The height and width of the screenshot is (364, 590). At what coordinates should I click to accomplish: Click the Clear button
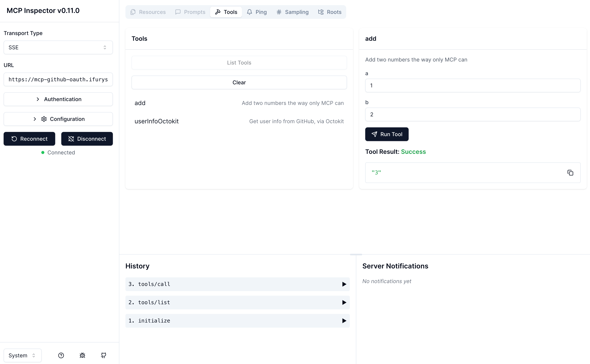pos(239,82)
